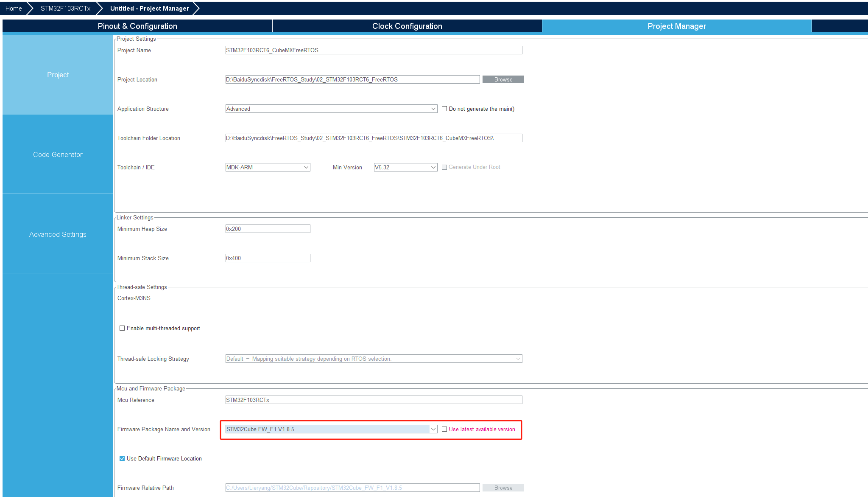Toggle Generate Under Root checkbox
This screenshot has width=868, height=497.
[x=444, y=167]
